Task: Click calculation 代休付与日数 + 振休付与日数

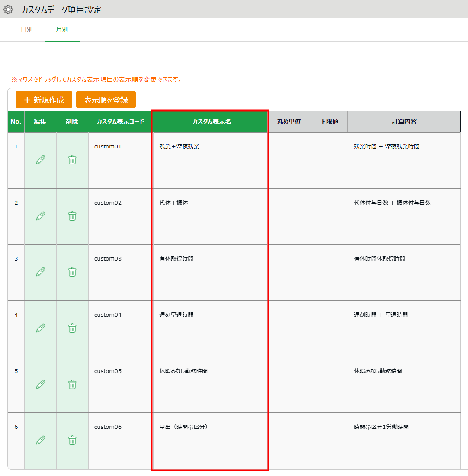Action: pos(392,203)
